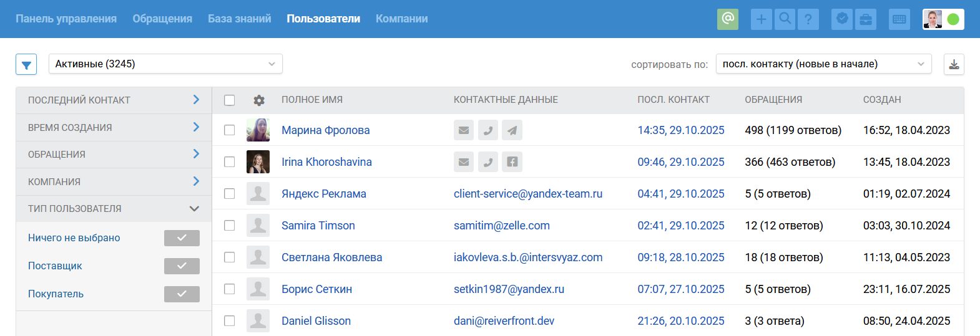Click the blue funnel filter icon

[x=26, y=64]
